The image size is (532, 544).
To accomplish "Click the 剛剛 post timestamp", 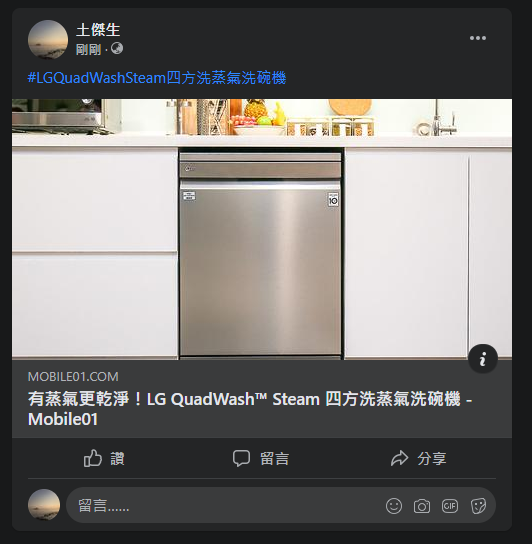I will (x=88, y=50).
